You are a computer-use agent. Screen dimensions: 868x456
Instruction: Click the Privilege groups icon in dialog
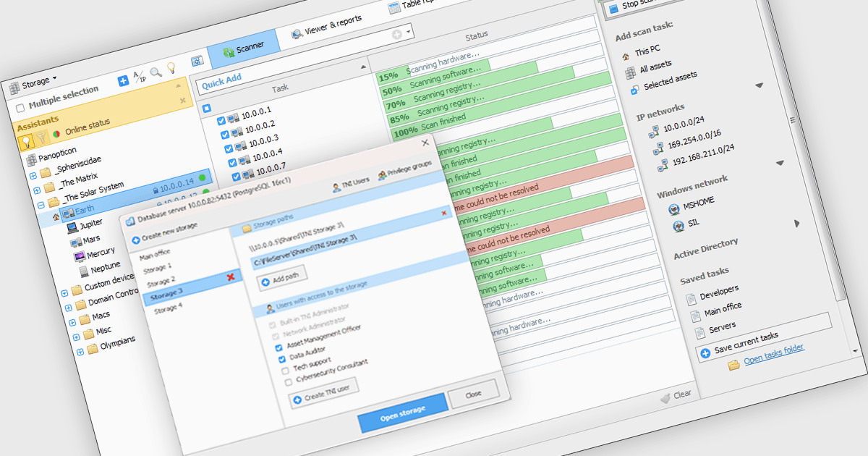(381, 174)
